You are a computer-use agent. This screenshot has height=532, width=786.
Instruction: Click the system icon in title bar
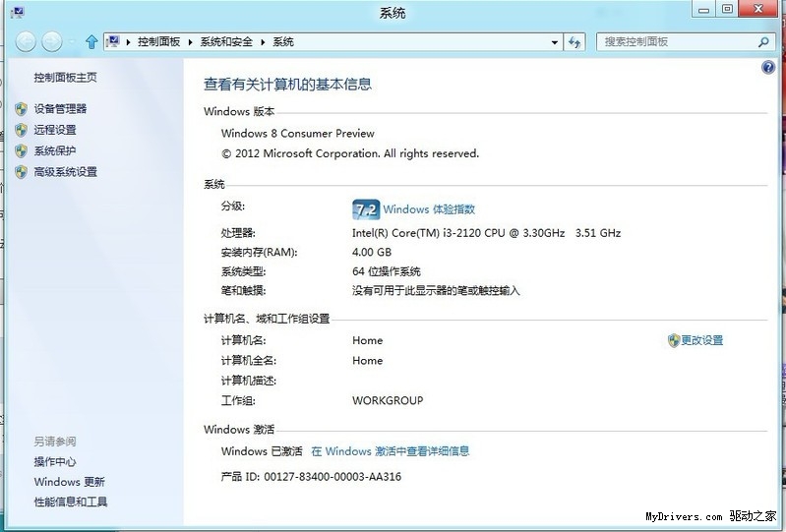17,12
